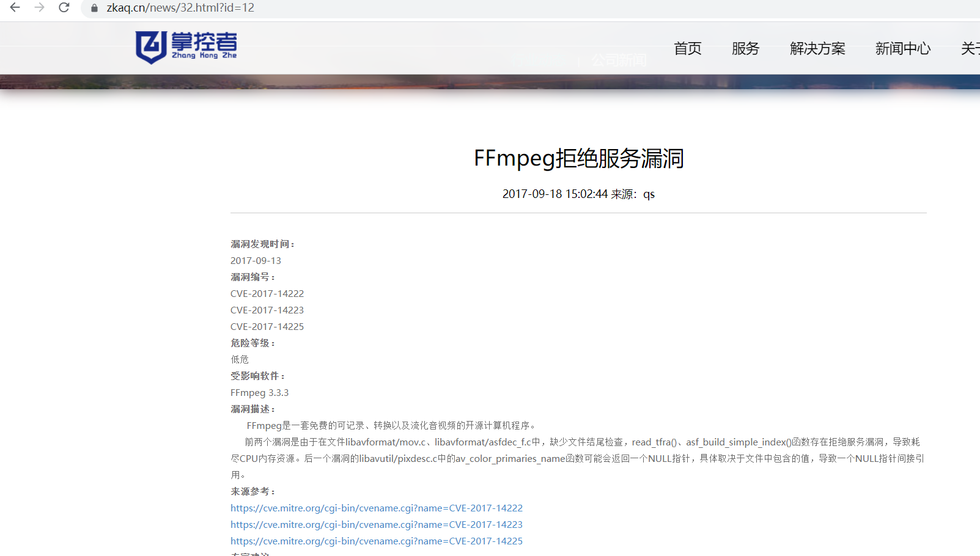Open the 解决方案 navigation item
This screenshot has width=980, height=556.
tap(817, 48)
